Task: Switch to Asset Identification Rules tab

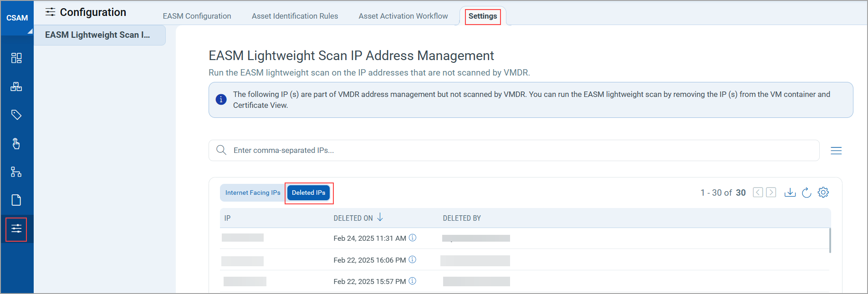Action: click(295, 16)
